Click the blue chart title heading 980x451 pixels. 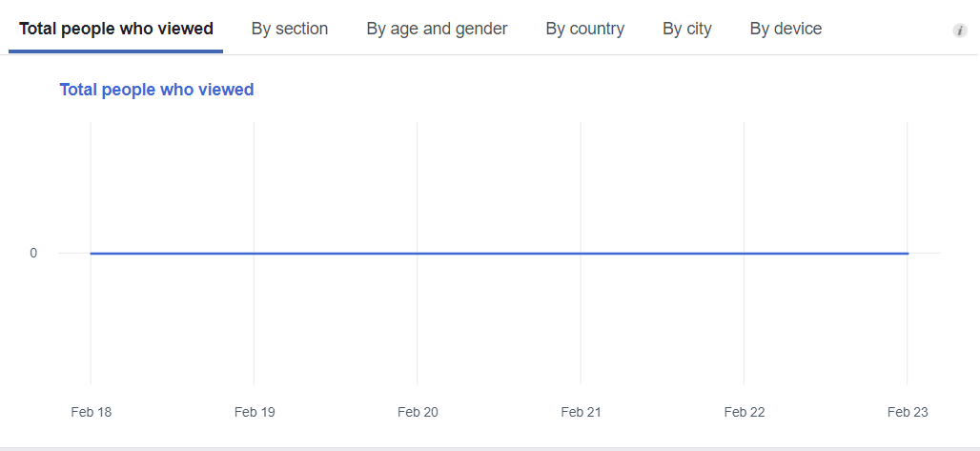pos(156,90)
